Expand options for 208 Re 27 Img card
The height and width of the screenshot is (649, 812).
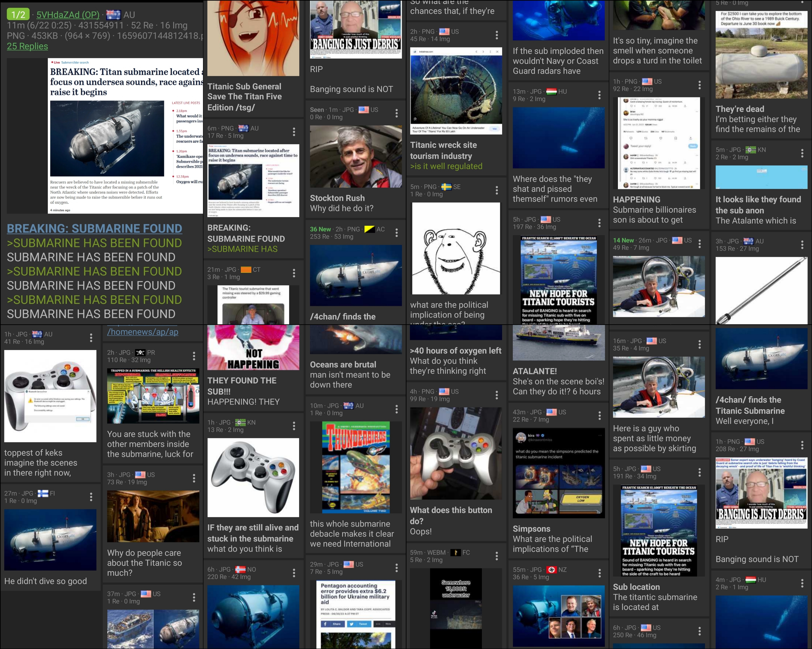click(802, 445)
